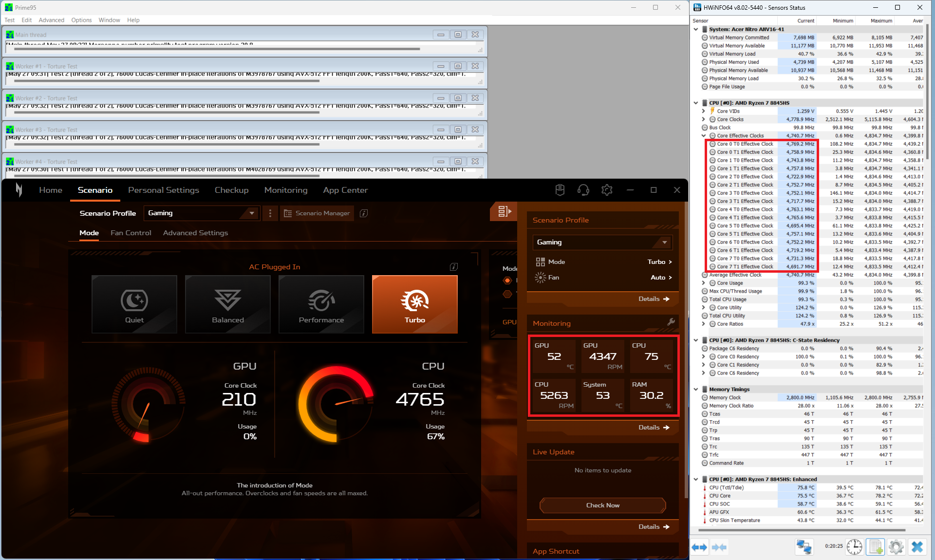Restore the Worker #2 Torture Test child window
Viewport: 935px width, 560px height.
458,98
